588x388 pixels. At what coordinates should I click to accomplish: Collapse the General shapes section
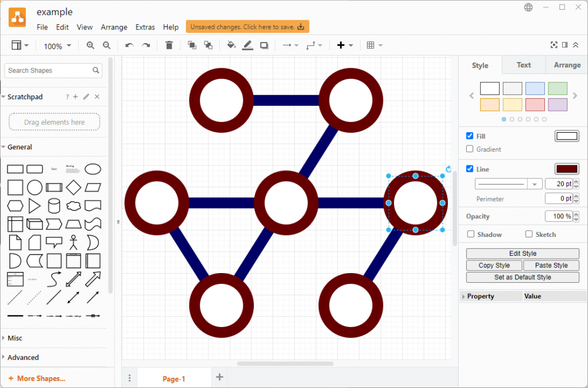[20, 147]
